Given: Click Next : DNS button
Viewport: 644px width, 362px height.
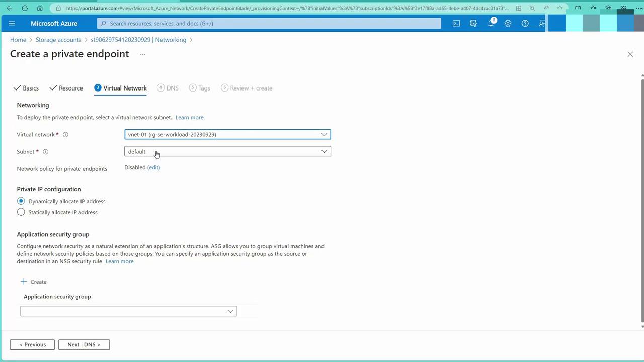Looking at the screenshot, I should [x=84, y=345].
